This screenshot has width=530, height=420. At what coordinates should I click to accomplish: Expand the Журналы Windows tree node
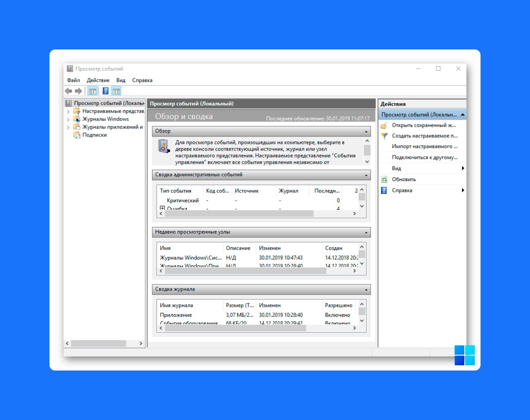coord(68,119)
